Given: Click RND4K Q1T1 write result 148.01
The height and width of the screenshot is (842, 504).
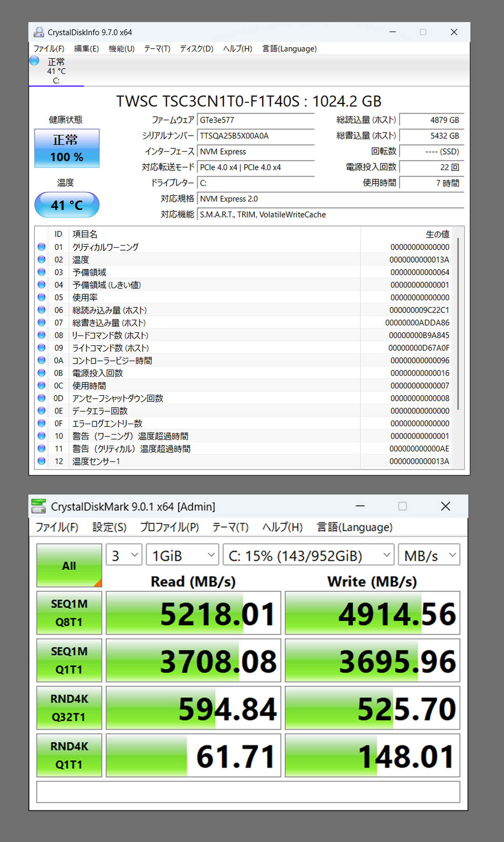Looking at the screenshot, I should click(373, 755).
